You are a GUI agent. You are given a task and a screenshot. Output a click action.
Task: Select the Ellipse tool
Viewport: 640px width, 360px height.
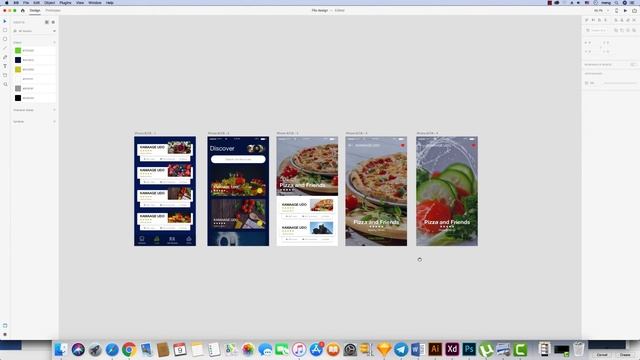point(5,39)
